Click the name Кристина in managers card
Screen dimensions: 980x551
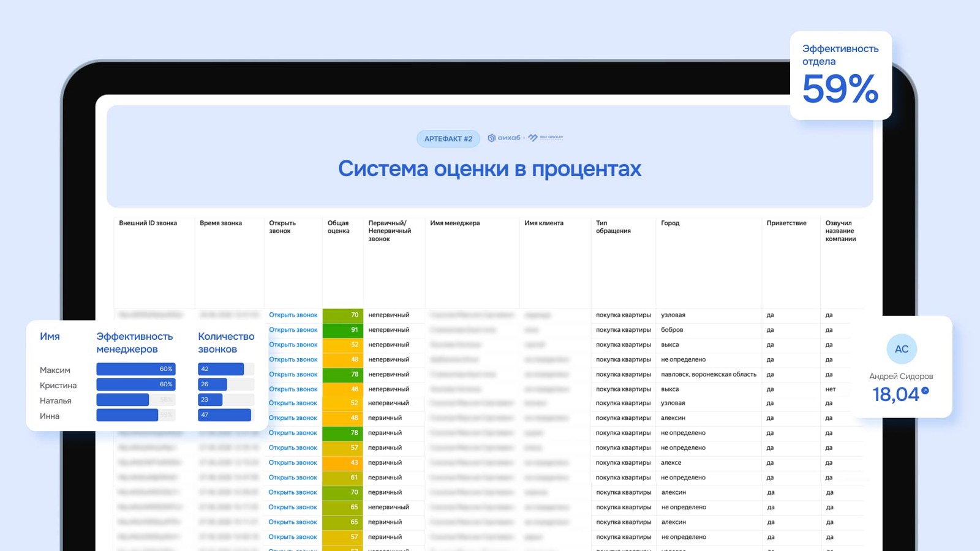coord(58,386)
